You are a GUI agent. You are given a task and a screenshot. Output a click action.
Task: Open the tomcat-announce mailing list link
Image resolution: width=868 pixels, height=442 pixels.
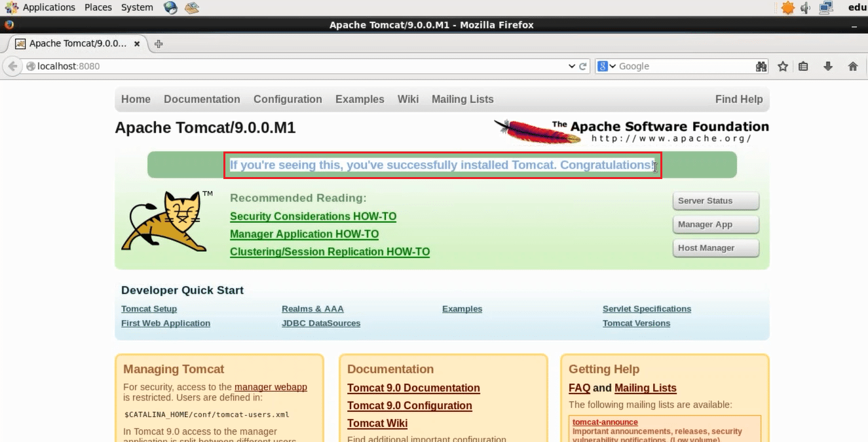605,422
